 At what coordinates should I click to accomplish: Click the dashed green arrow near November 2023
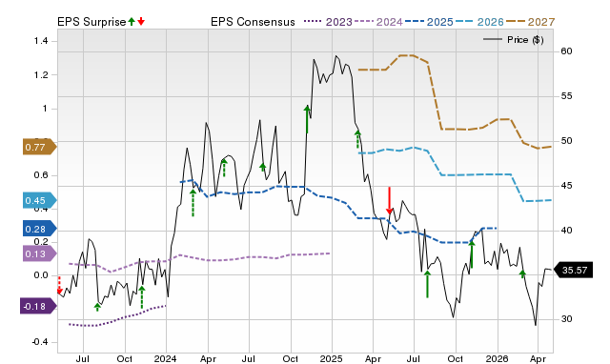pos(142,297)
